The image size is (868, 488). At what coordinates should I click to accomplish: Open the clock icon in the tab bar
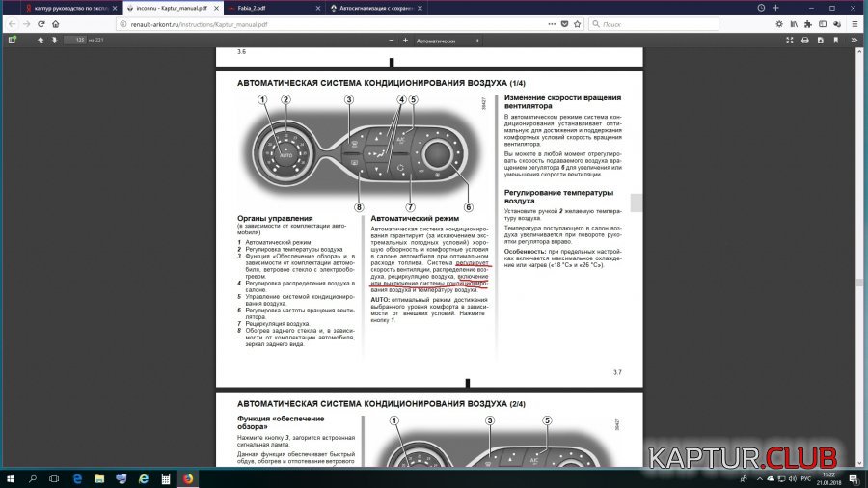pyautogui.click(x=761, y=8)
